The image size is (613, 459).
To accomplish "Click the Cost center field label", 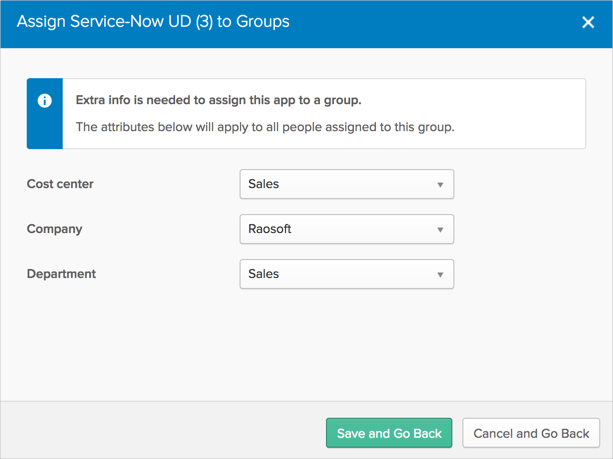I will [60, 184].
